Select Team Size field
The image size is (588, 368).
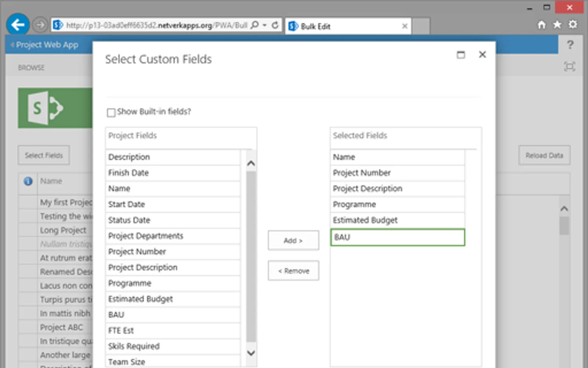(173, 361)
